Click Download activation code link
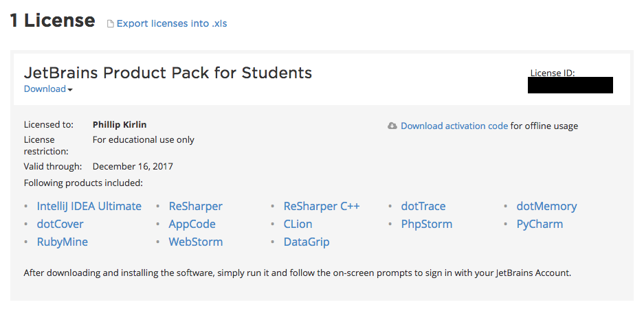The width and height of the screenshot is (644, 311). [454, 126]
